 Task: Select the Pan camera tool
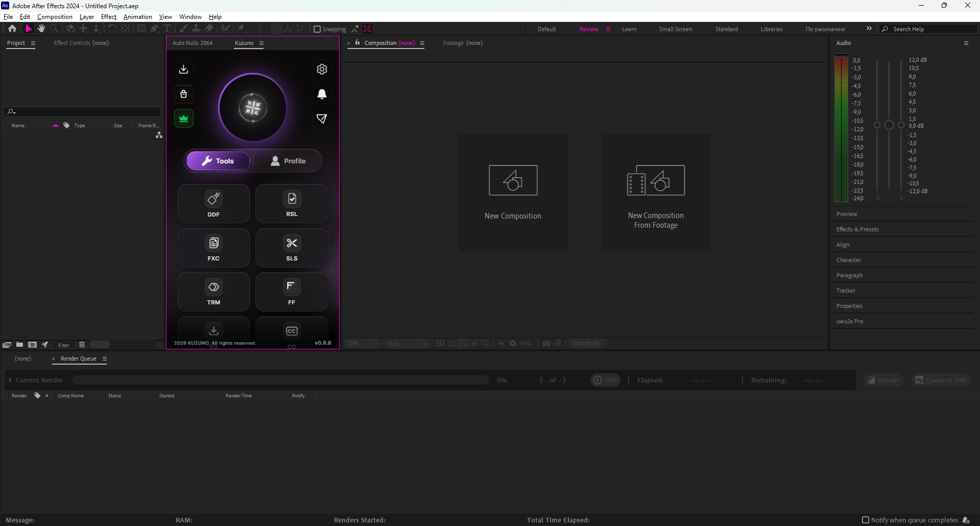[84, 29]
